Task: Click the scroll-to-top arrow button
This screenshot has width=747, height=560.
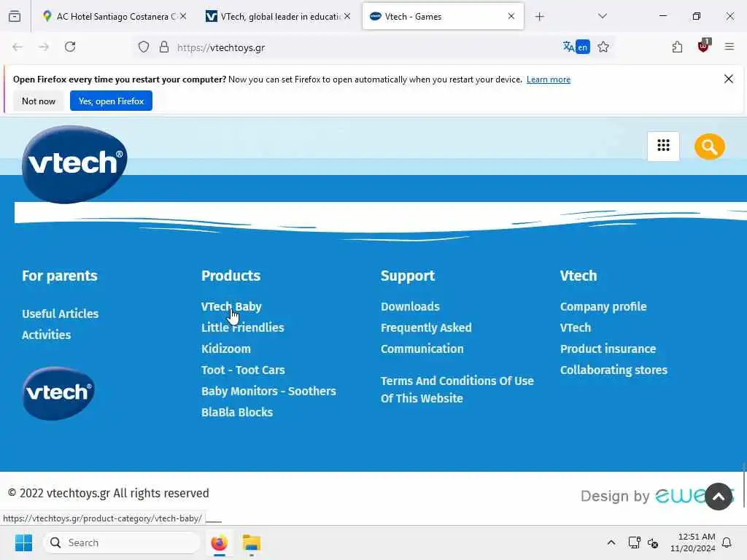Action: [719, 496]
